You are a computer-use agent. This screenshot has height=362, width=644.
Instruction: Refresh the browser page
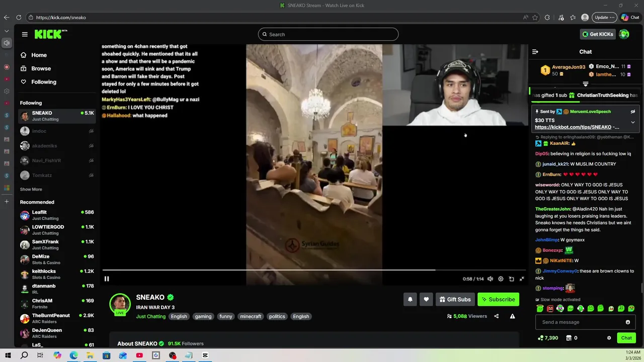click(19, 17)
